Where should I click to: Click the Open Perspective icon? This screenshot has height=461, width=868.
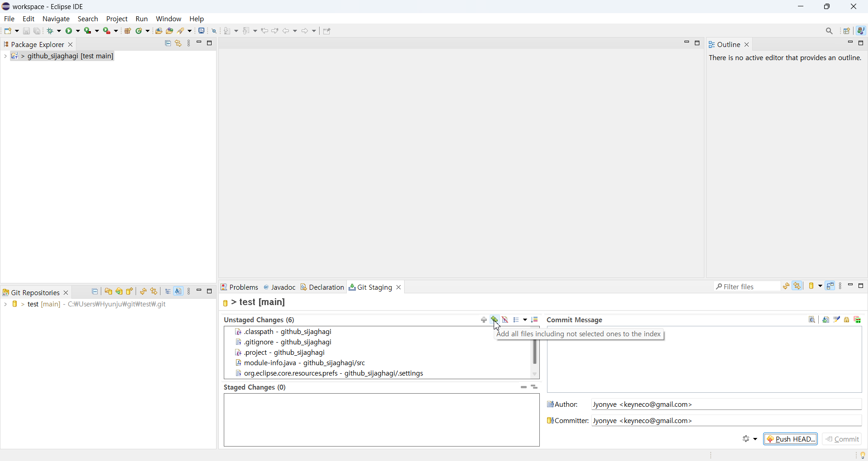[x=848, y=31]
